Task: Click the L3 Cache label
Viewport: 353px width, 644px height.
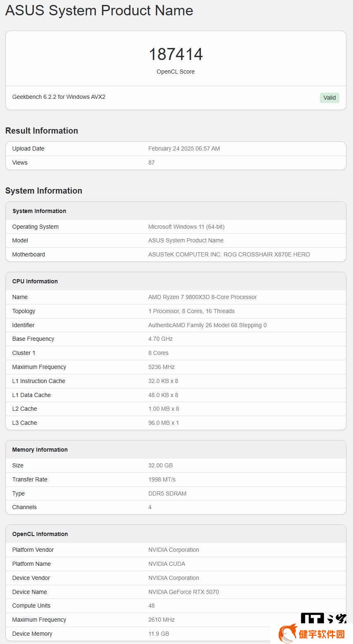Action: point(25,423)
